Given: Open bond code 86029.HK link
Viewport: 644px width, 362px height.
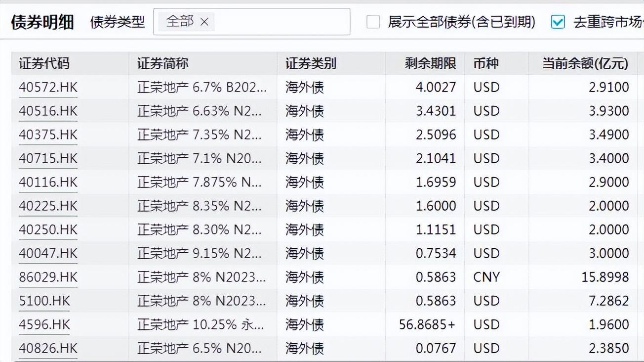Looking at the screenshot, I should tap(48, 277).
